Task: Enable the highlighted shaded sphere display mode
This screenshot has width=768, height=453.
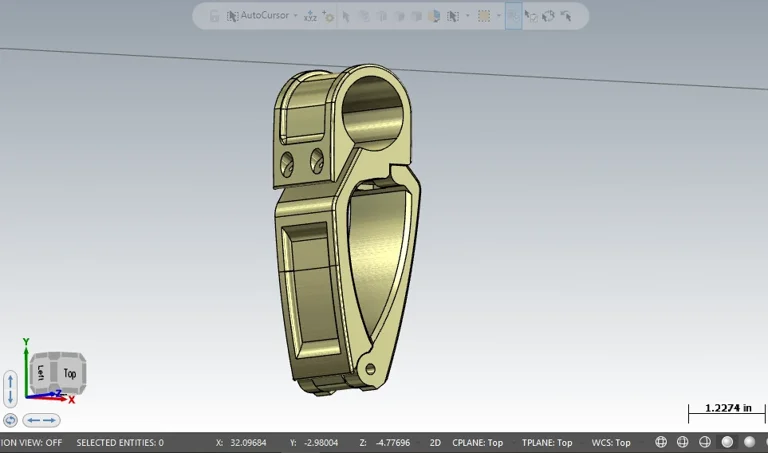Action: [x=727, y=442]
